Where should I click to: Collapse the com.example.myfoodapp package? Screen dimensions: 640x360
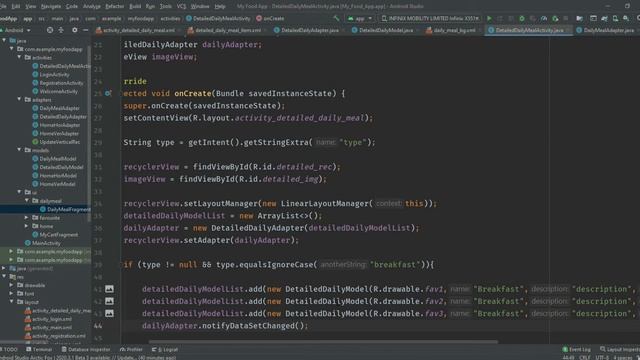(x=11, y=49)
